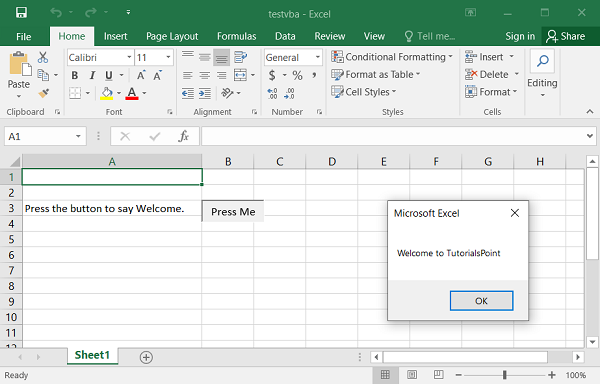Select the Cut scissors icon

(x=43, y=57)
